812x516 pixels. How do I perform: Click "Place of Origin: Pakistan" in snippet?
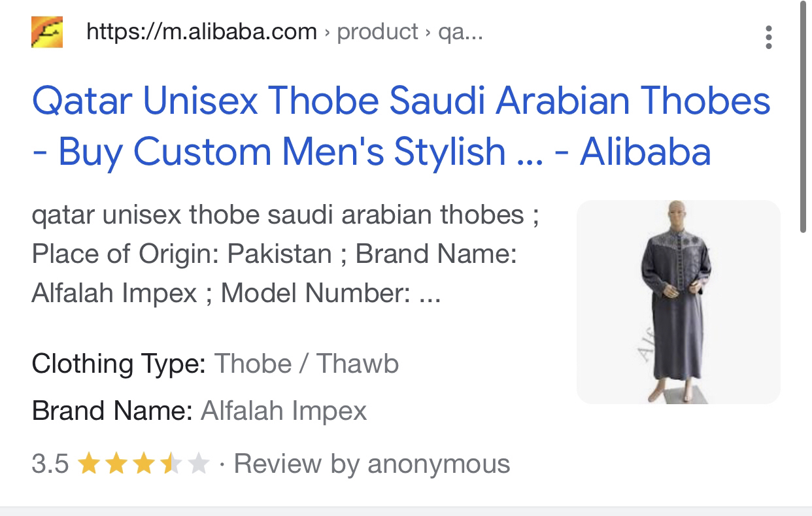click(x=182, y=254)
